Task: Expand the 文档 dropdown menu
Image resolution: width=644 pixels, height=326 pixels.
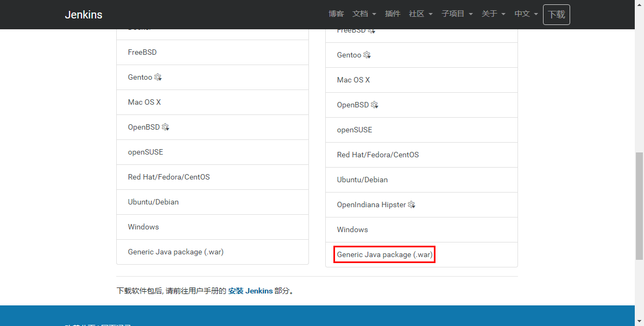Action: pos(364,14)
